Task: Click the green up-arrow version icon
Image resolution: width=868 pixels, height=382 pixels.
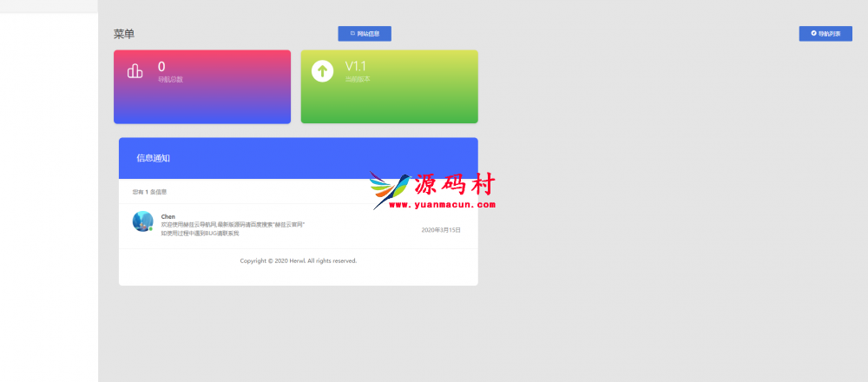Action: tap(322, 71)
